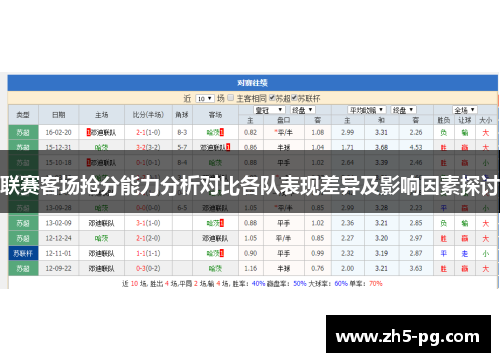Viewport: 500px width, 362px height.
Task: Uncheck the 苏联杯 cup checkbox
Action: pyautogui.click(x=294, y=98)
